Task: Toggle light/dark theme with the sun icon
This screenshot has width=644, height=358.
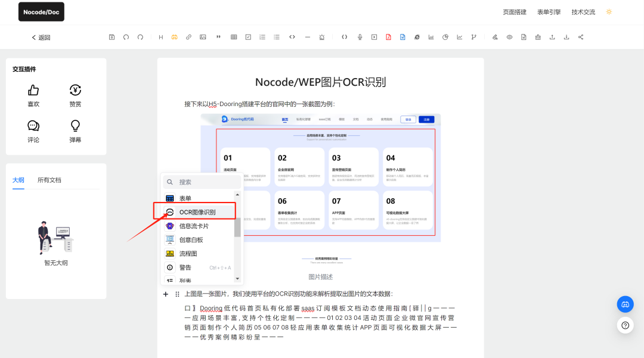Action: point(608,11)
